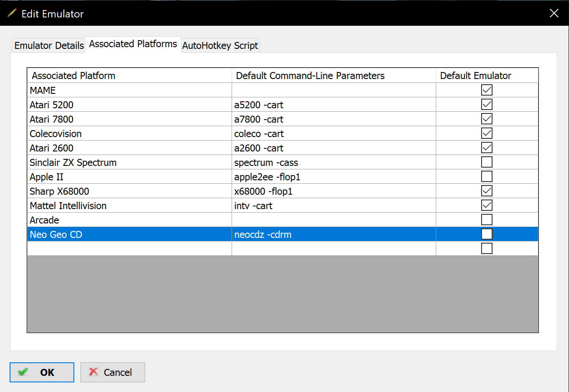The image size is (569, 392).
Task: Click the MAME command-line parameters cell
Action: (x=334, y=90)
